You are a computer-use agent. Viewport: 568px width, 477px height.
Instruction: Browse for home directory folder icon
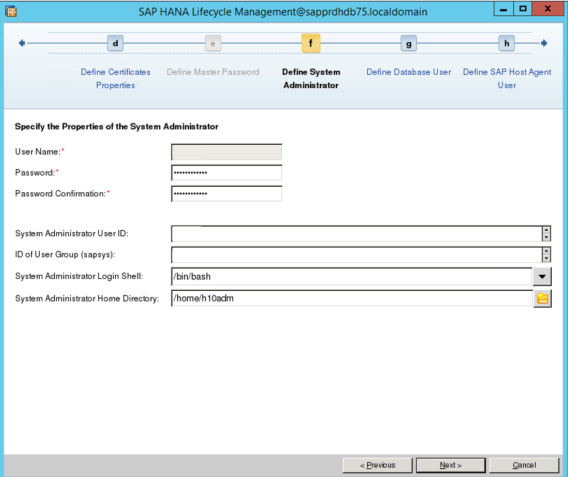click(542, 298)
